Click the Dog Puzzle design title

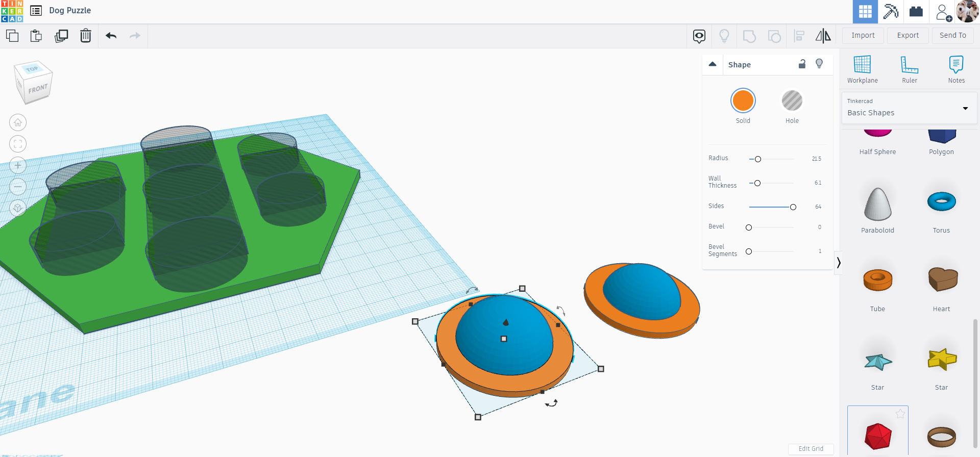tap(70, 11)
